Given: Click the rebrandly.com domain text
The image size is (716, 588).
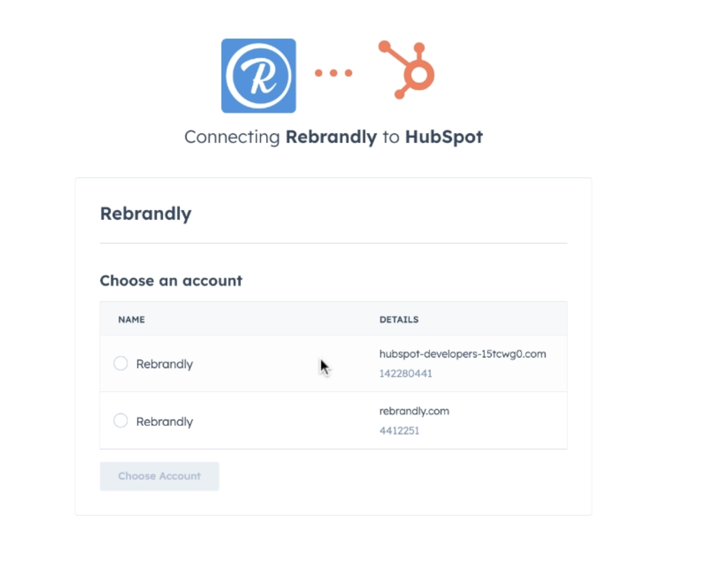Looking at the screenshot, I should [x=414, y=411].
